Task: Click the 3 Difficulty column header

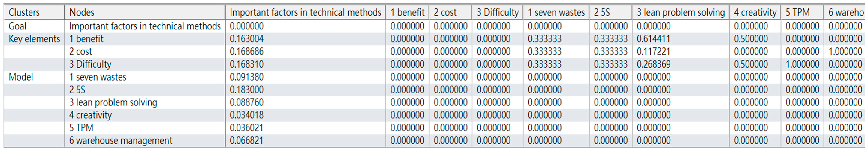Action: (497, 12)
